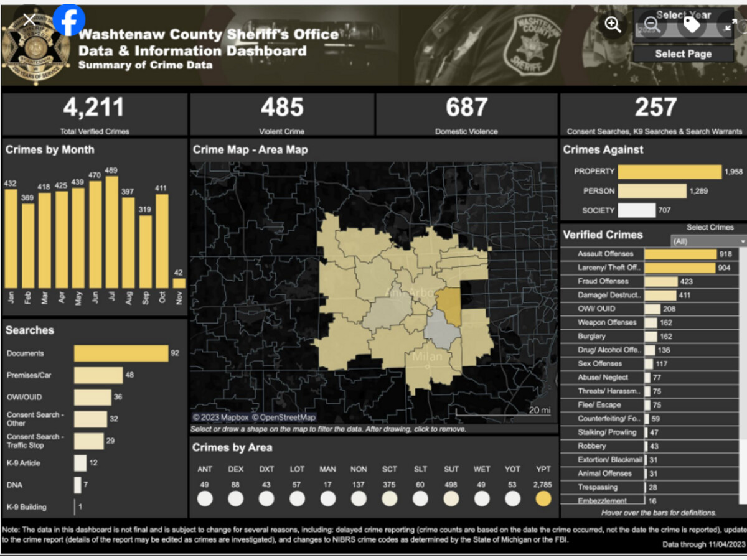Click the Documents bar in Searches
The width and height of the screenshot is (747, 560).
point(121,353)
